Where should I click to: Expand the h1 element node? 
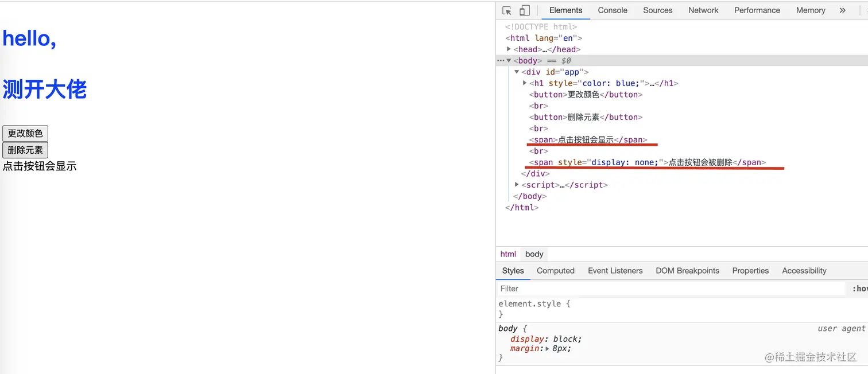(525, 83)
